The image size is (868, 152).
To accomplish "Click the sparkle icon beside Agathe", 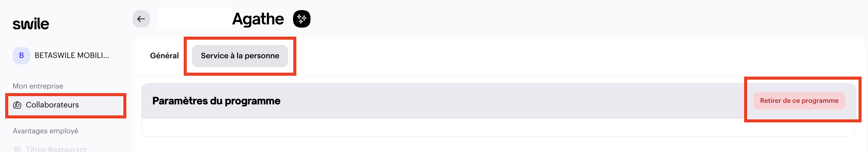I will pos(301,19).
